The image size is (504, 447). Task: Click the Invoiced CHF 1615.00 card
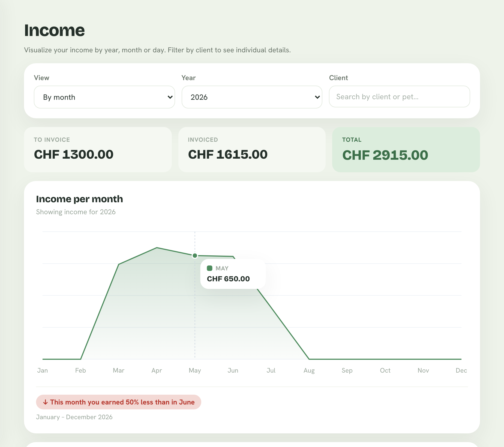click(252, 149)
